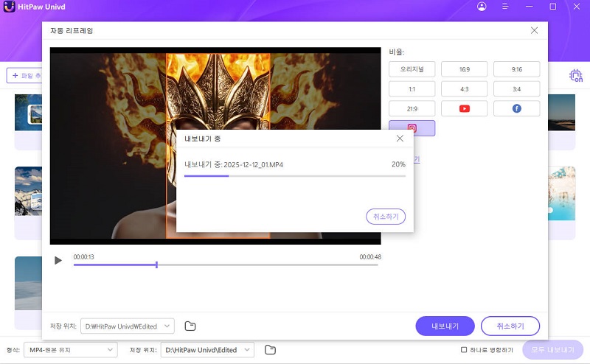Click the 00:00:48 total duration text
The height and width of the screenshot is (364, 590).
click(x=370, y=257)
